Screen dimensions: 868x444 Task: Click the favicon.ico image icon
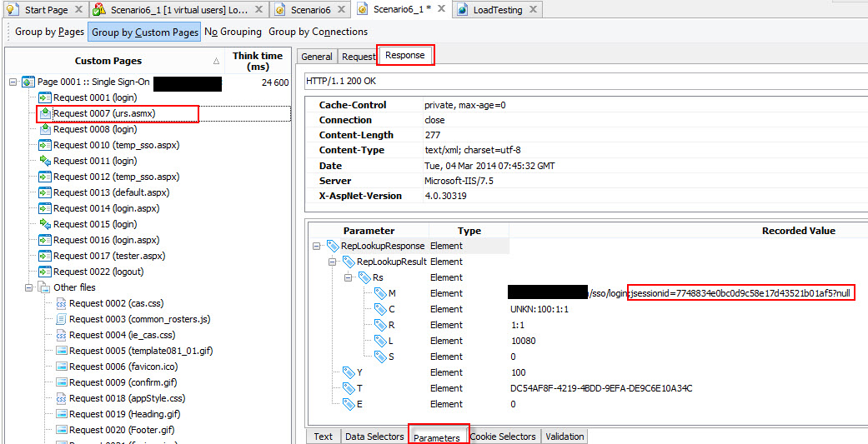61,367
